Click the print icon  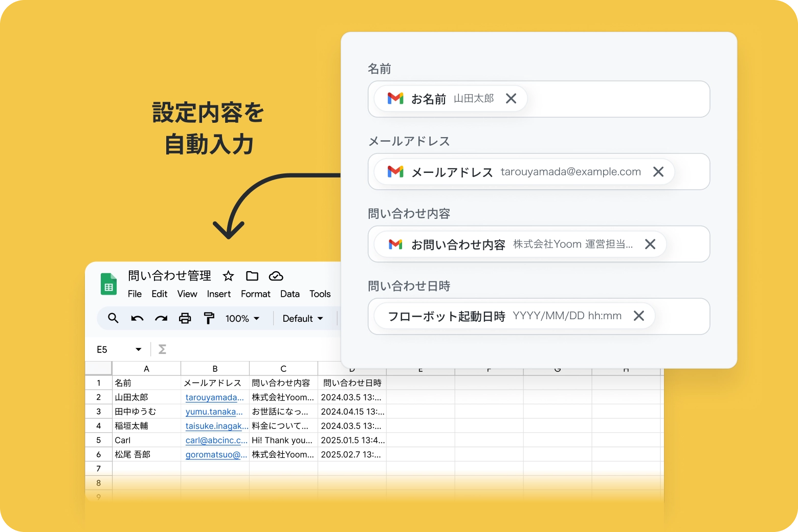coord(185,318)
